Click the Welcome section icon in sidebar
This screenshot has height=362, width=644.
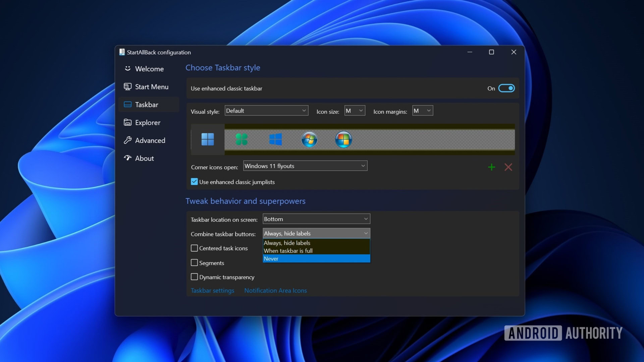tap(128, 68)
